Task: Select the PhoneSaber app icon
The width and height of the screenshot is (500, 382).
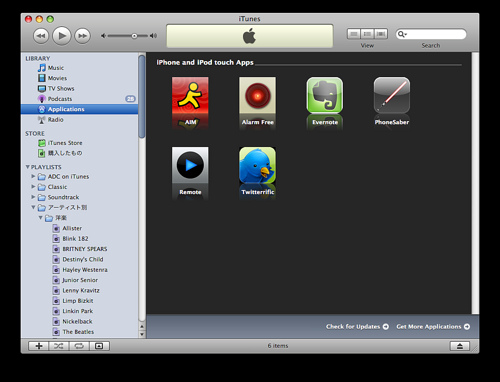Action: pos(392,95)
